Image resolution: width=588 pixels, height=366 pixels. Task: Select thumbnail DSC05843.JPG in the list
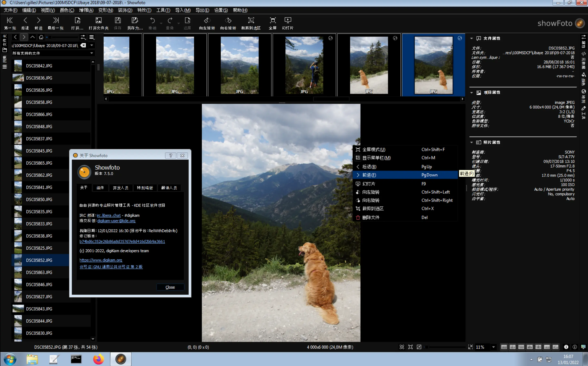(39, 309)
